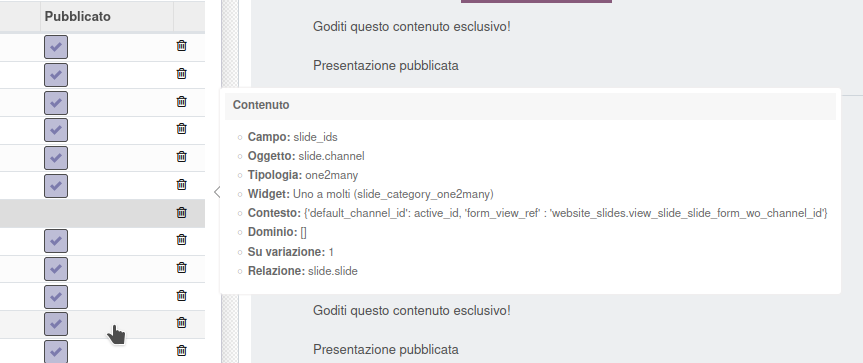The width and height of the screenshot is (863, 363).
Task: Click the fourth row's trash icon
Action: click(182, 128)
